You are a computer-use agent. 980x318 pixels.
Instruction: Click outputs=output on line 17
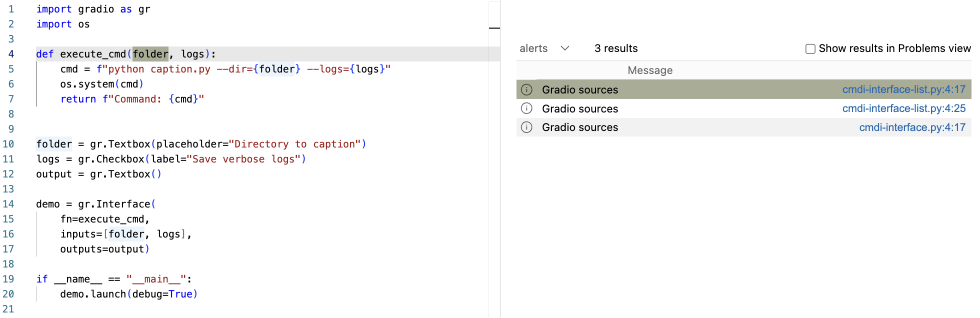coord(102,249)
